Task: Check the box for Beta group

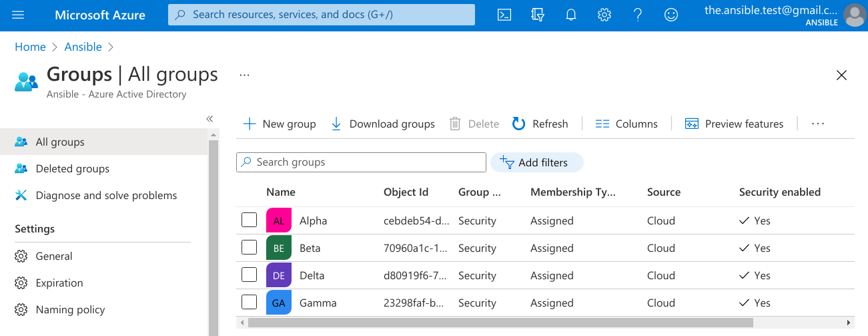Action: 249,248
